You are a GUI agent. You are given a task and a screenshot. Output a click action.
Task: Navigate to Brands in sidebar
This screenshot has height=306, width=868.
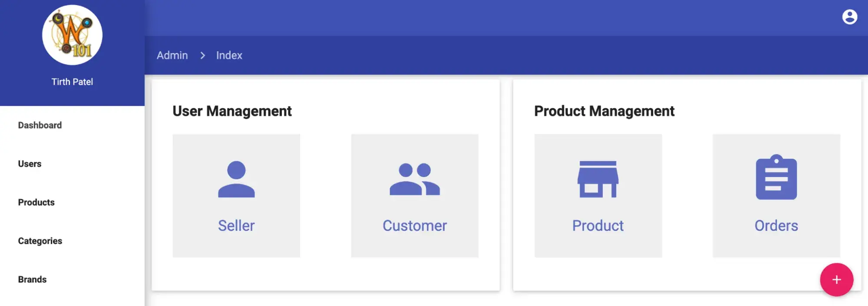(32, 280)
